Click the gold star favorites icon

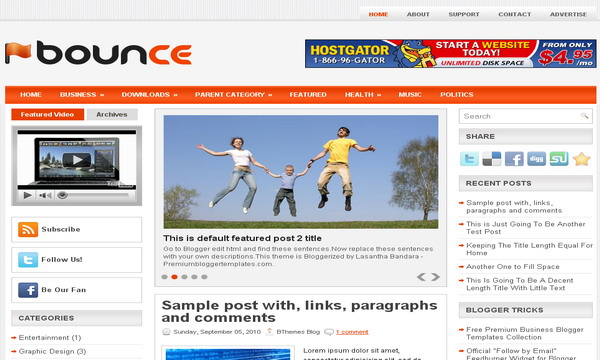point(582,158)
